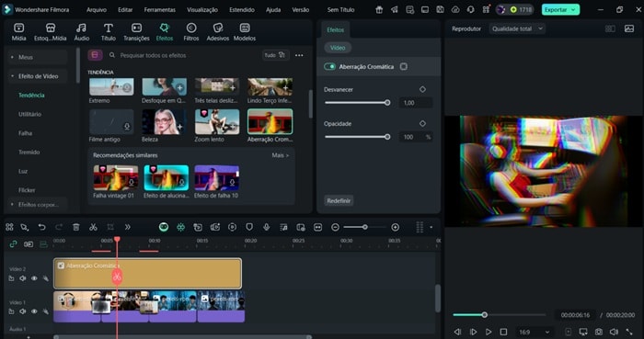
Task: Open the Áudio library tab
Action: (81, 32)
